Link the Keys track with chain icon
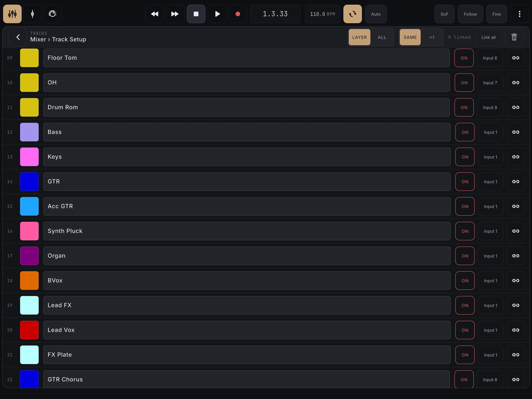Screen dimensions: 532x399 516,157
